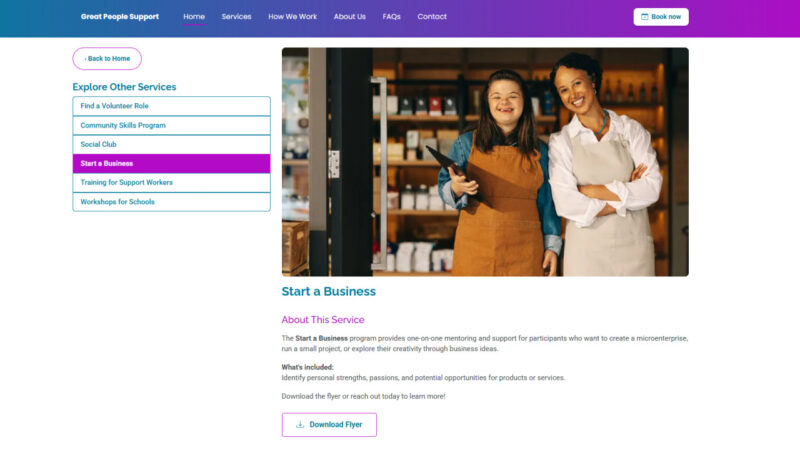Open the Services menu item
The height and width of the screenshot is (450, 800).
pyautogui.click(x=236, y=17)
